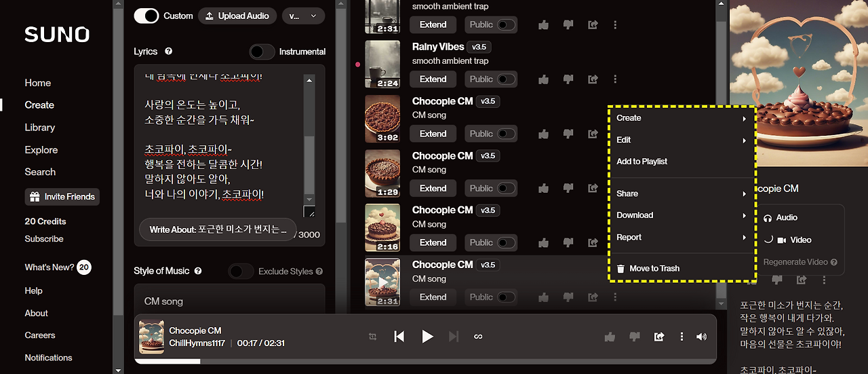Expand the Download submenu
Image resolution: width=868 pixels, height=374 pixels.
[681, 215]
